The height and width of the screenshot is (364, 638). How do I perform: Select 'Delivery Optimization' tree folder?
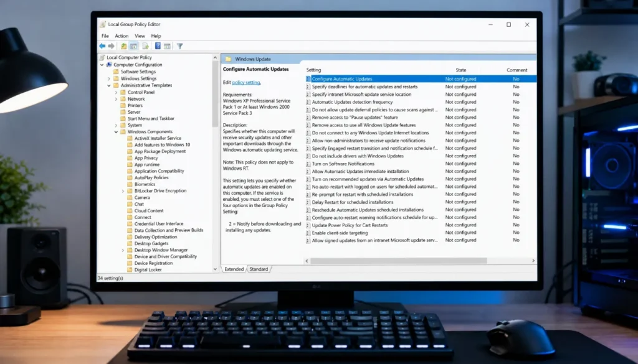(x=156, y=237)
